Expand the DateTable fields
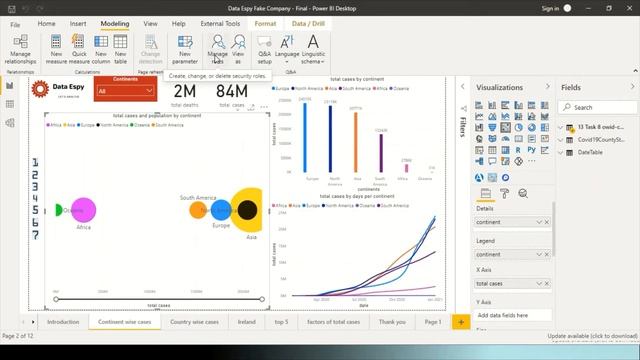The image size is (640, 360). pos(560,153)
